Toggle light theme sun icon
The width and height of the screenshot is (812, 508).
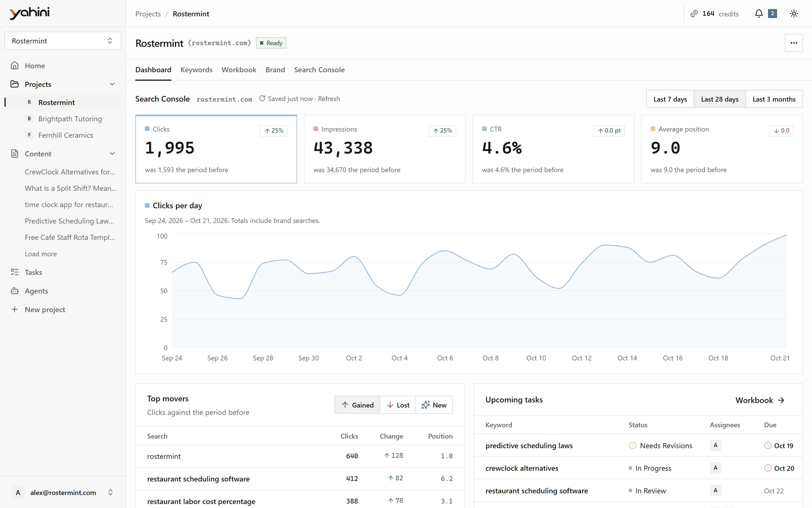coord(794,14)
